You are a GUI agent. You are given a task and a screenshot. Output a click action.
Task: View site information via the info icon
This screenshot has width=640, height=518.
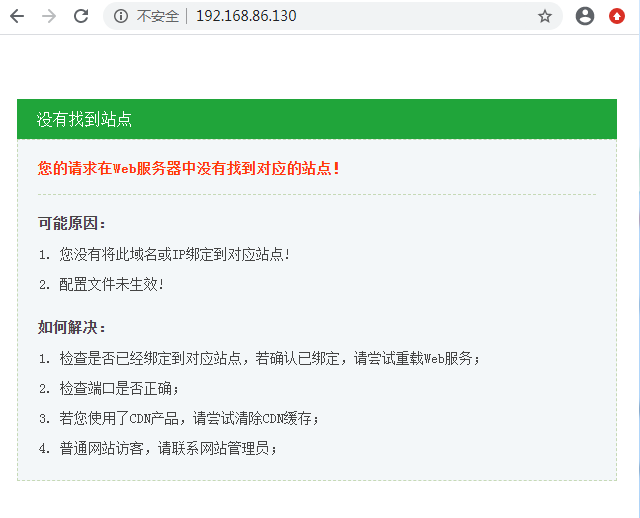point(121,16)
